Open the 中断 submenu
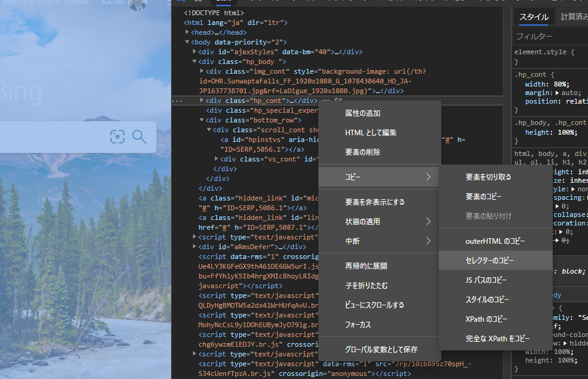 pyautogui.click(x=379, y=241)
